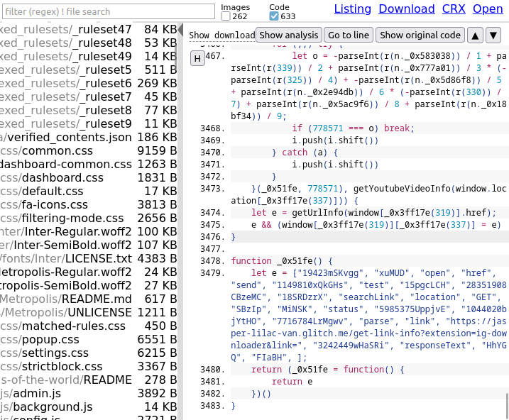Open the 278 B README file entry
This screenshot has width=509, height=420.
point(88,380)
